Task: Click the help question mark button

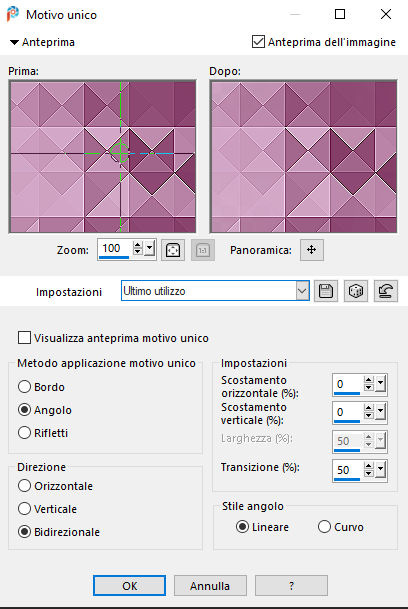Action: (291, 586)
